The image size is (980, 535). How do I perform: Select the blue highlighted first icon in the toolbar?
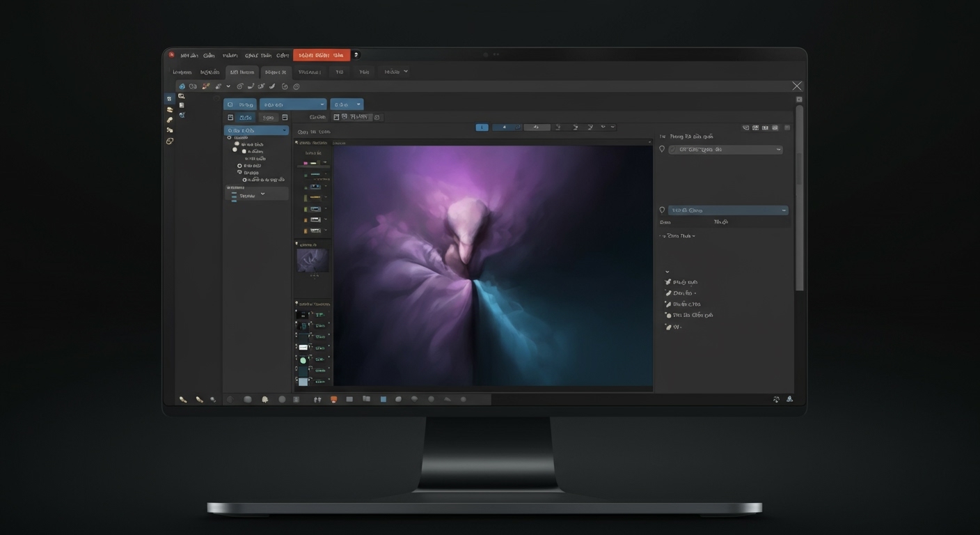pyautogui.click(x=182, y=86)
